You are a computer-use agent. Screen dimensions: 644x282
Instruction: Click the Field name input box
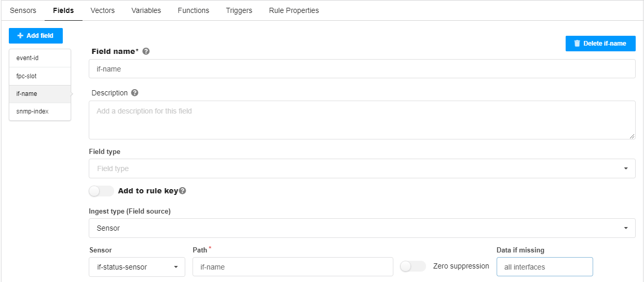pyautogui.click(x=362, y=68)
